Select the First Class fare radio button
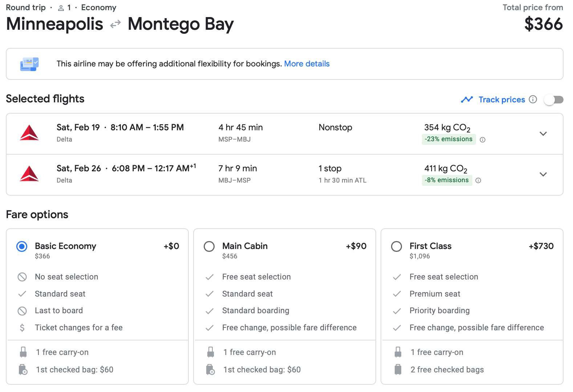 (x=397, y=247)
